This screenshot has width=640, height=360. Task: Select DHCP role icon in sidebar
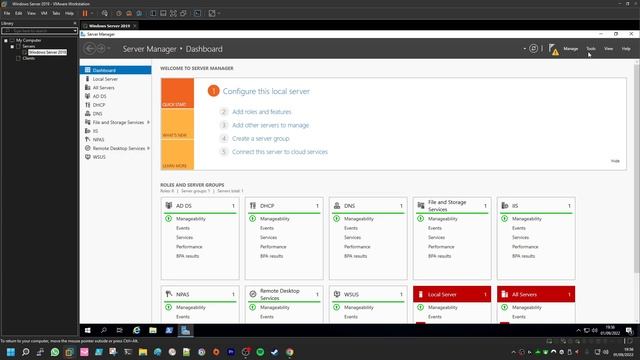[x=87, y=105]
